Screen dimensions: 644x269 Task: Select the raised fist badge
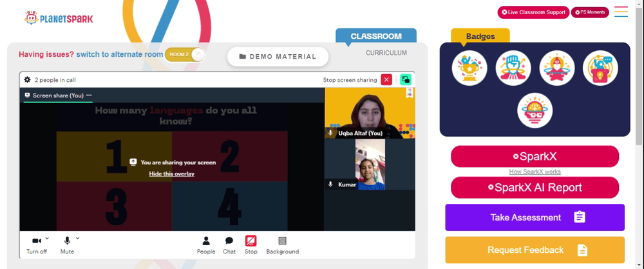513,68
